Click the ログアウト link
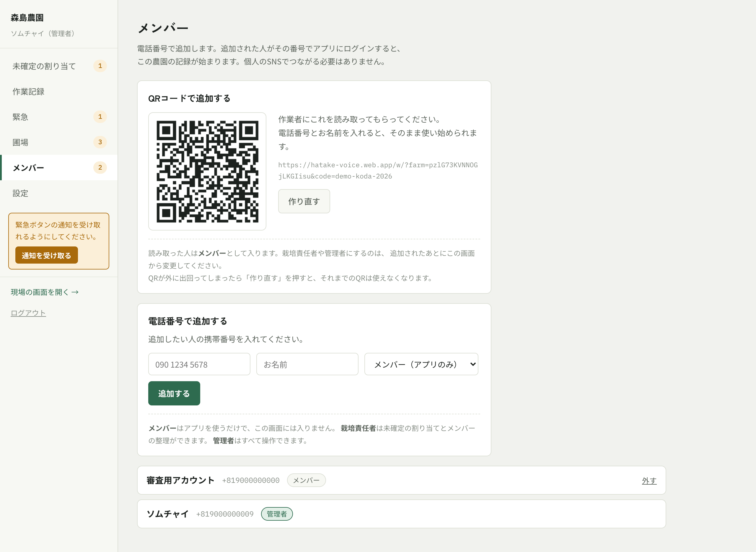Image resolution: width=756 pixels, height=552 pixels. point(28,313)
